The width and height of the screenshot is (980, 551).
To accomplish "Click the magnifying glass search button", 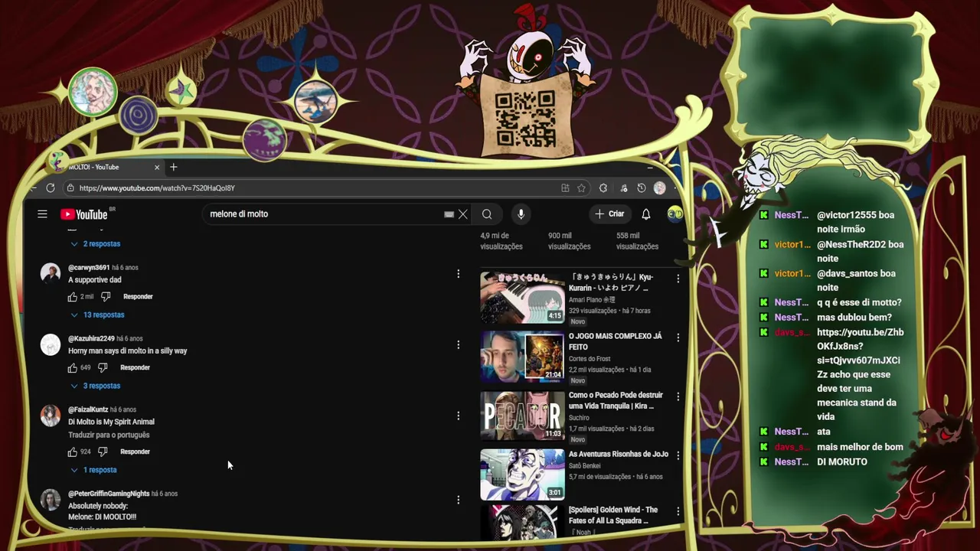I will (487, 214).
